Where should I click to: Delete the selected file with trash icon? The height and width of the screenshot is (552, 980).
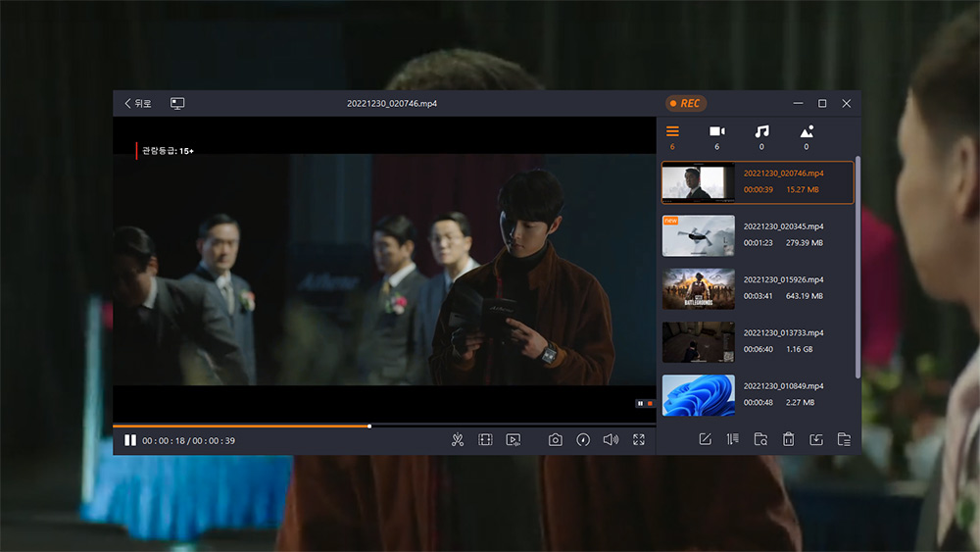tap(788, 439)
